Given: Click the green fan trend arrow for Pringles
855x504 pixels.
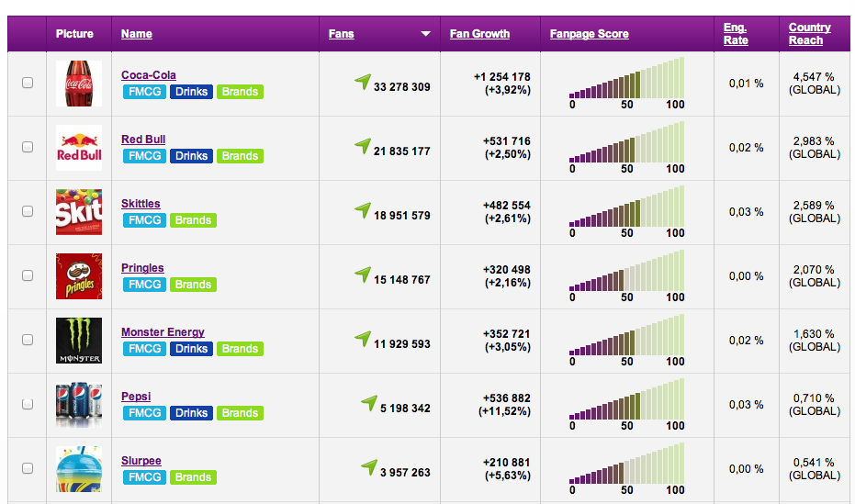Looking at the screenshot, I should point(363,274).
